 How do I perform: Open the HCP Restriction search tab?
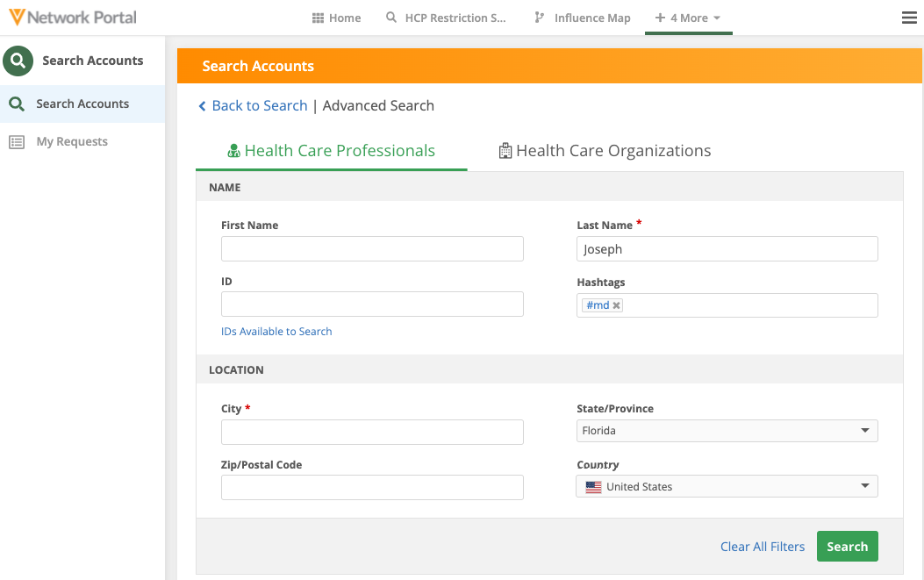click(447, 18)
